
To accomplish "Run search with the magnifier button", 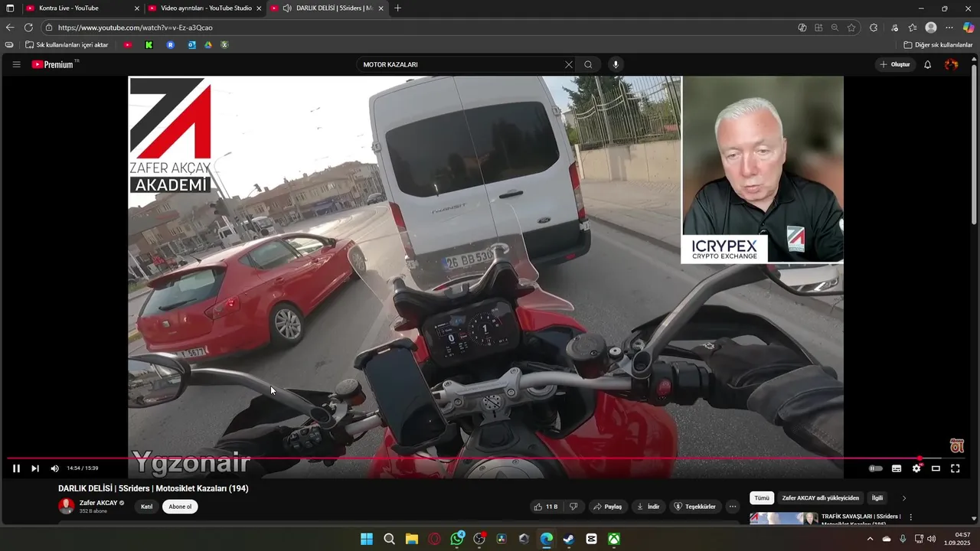I will point(588,64).
